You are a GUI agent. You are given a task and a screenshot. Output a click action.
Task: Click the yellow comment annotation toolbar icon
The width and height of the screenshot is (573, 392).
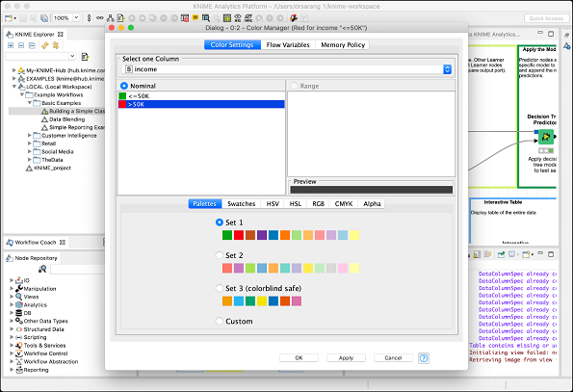(195, 17)
